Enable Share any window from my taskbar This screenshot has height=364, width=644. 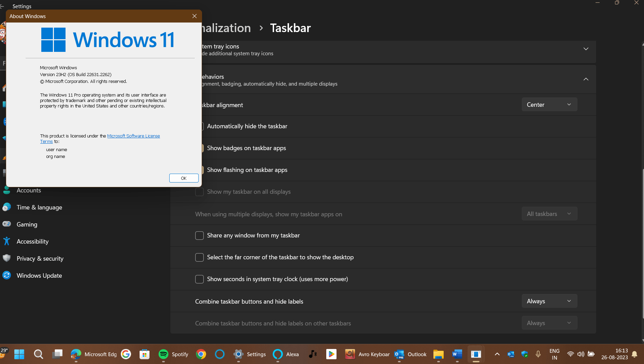[x=199, y=235]
